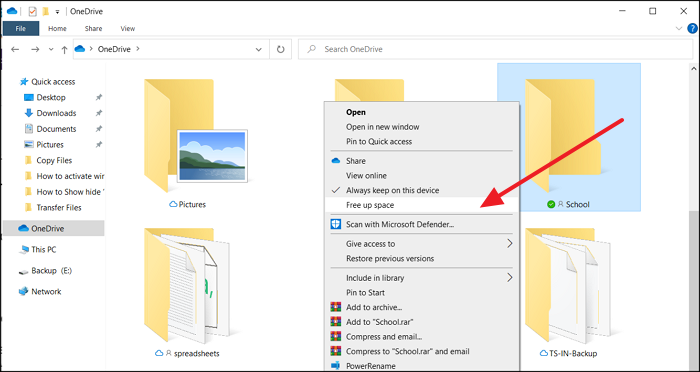
Task: Click the School folder name label
Action: tap(578, 205)
